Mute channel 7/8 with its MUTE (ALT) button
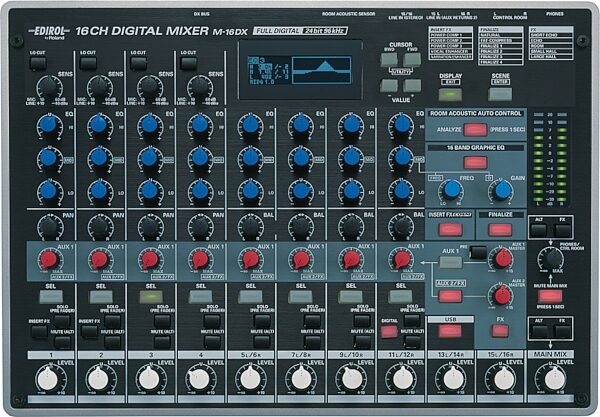 [312, 342]
